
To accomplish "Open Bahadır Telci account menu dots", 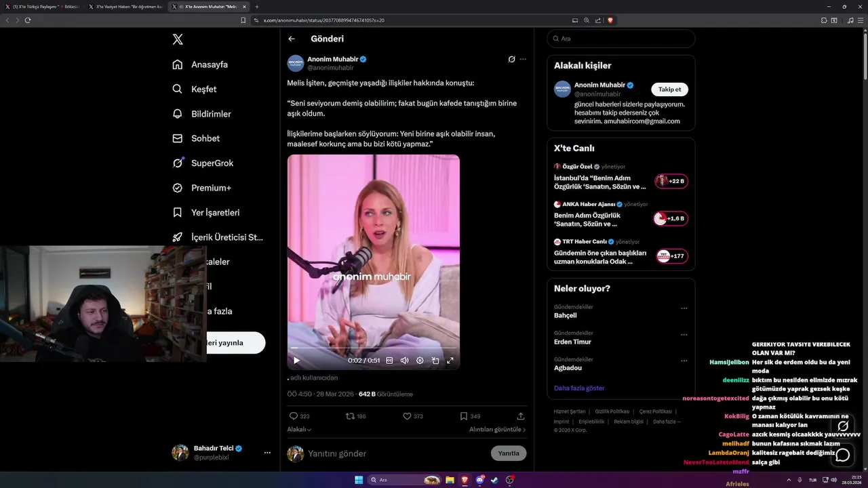I will click(267, 452).
